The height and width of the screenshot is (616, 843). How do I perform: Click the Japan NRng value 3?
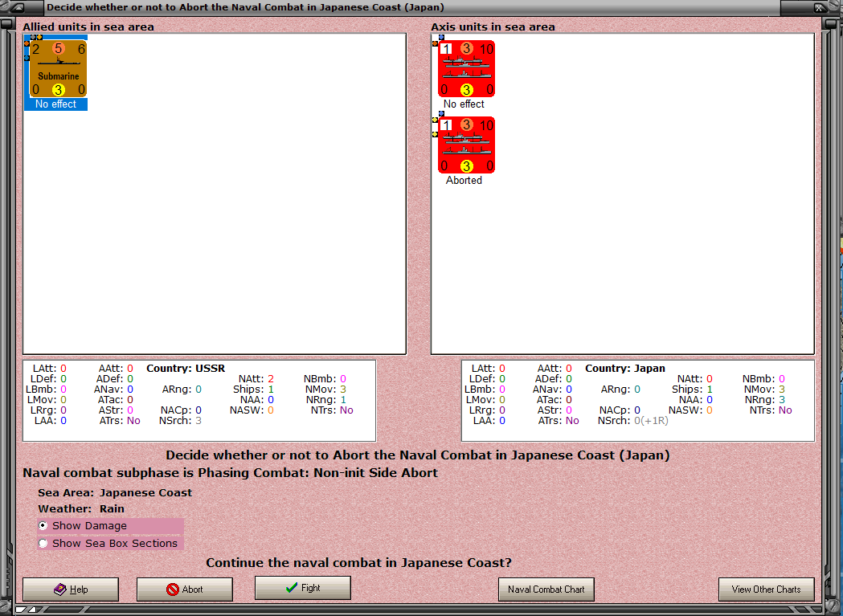(782, 400)
